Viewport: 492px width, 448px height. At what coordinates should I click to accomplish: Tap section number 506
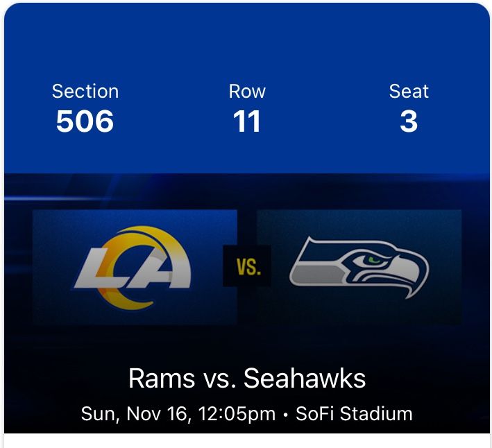(x=85, y=122)
